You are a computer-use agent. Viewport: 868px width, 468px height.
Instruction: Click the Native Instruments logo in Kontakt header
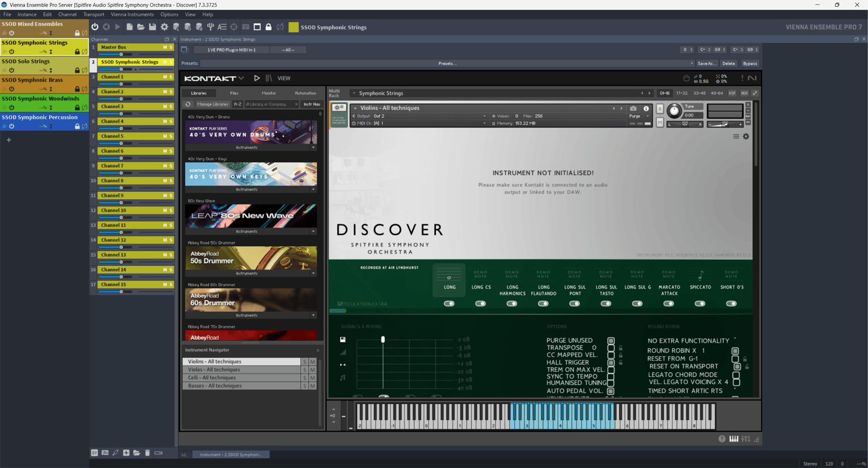(x=752, y=78)
